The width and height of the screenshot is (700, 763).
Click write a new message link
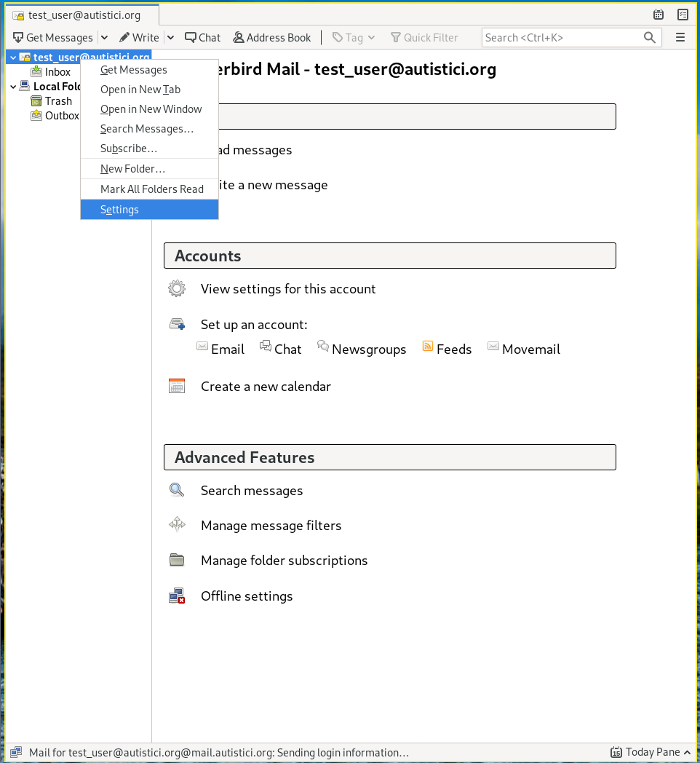click(273, 185)
